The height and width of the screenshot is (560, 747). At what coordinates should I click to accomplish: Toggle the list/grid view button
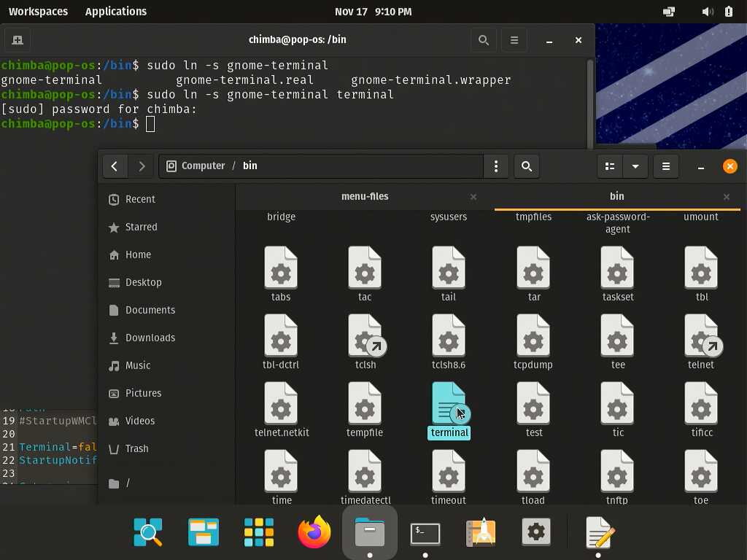[x=610, y=166]
